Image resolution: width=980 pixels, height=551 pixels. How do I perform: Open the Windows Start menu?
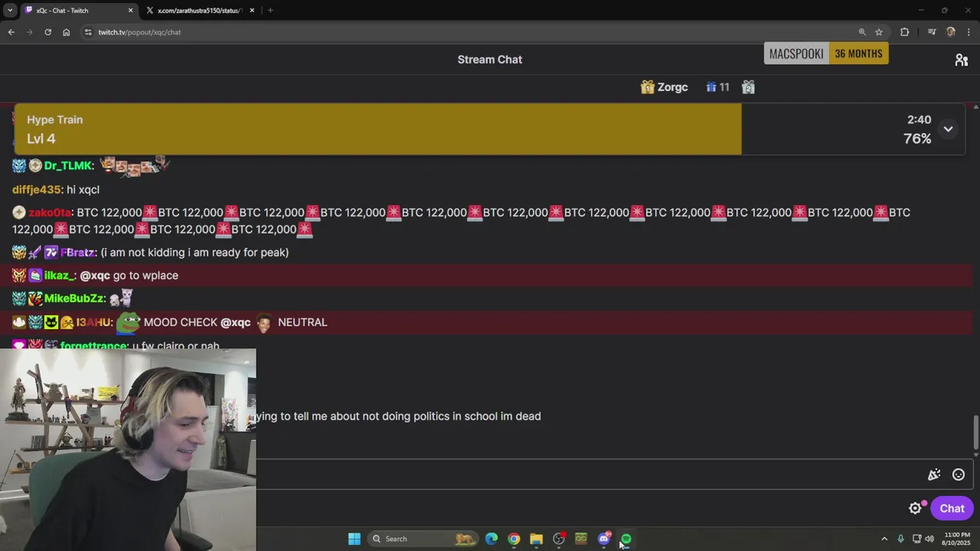(x=354, y=539)
